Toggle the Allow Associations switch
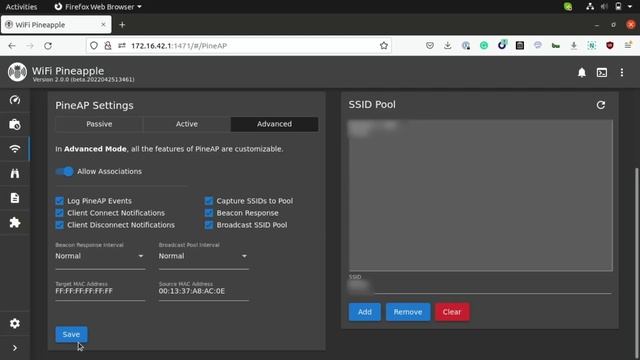 coord(64,171)
